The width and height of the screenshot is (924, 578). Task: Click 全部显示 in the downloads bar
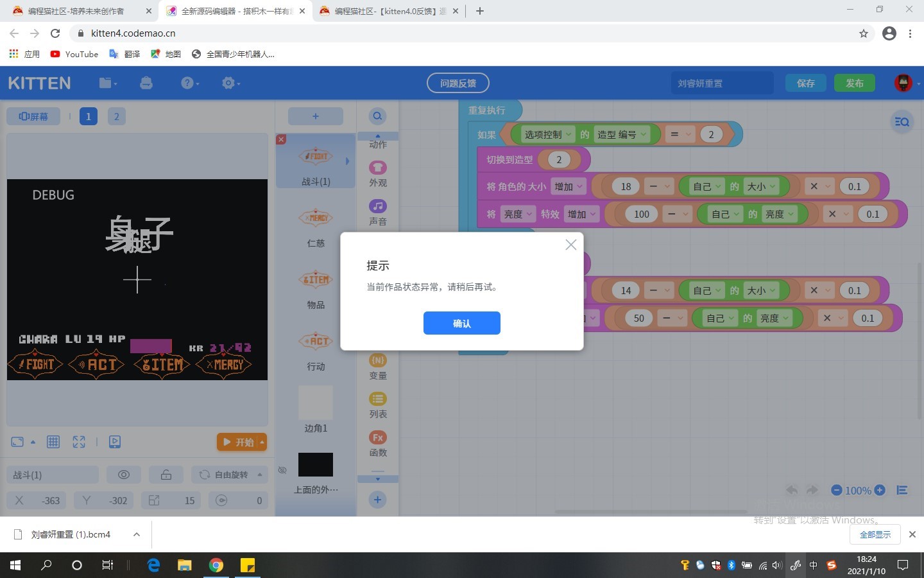(875, 534)
